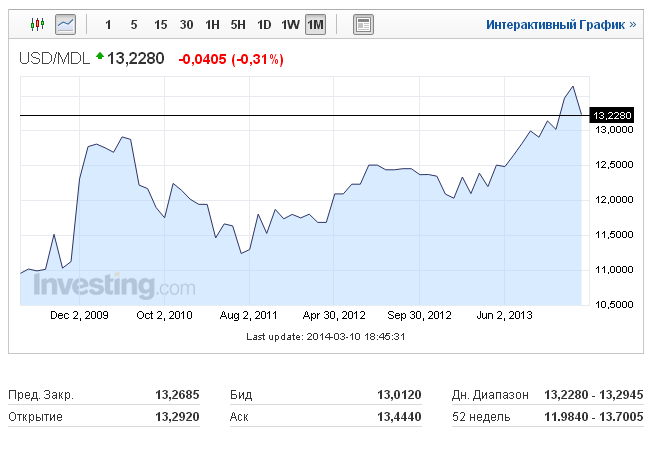653x454 pixels.
Task: Choose the 1W timeframe
Action: tap(290, 25)
